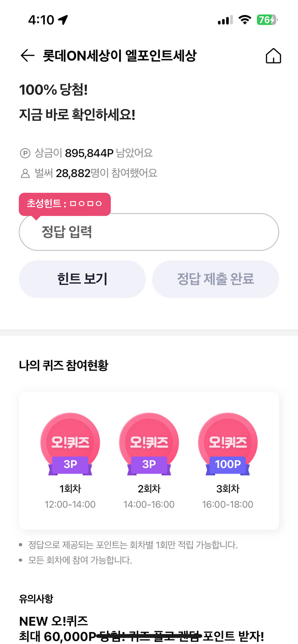298x644 pixels.
Task: Tap the back arrow icon
Action: click(27, 56)
